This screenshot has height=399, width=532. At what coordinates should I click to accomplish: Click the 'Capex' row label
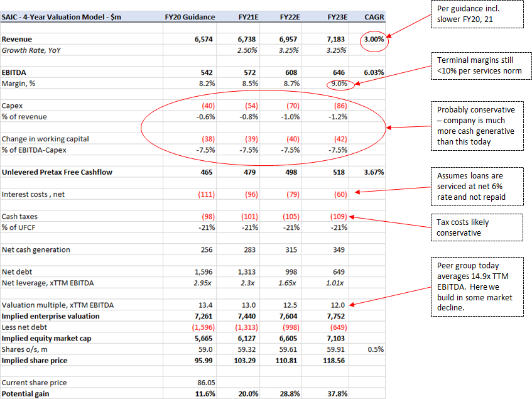click(x=12, y=106)
